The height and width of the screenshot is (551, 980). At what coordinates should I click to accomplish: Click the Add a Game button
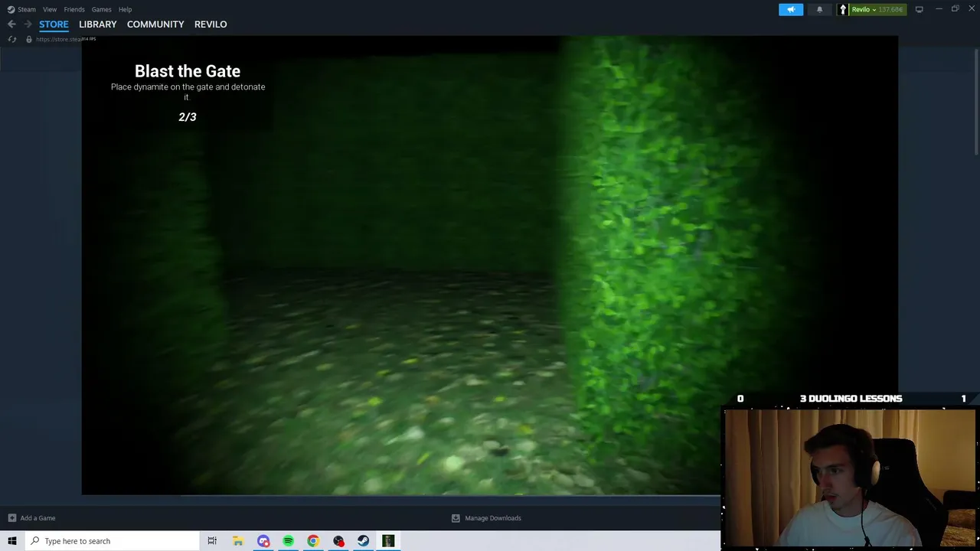click(x=31, y=518)
